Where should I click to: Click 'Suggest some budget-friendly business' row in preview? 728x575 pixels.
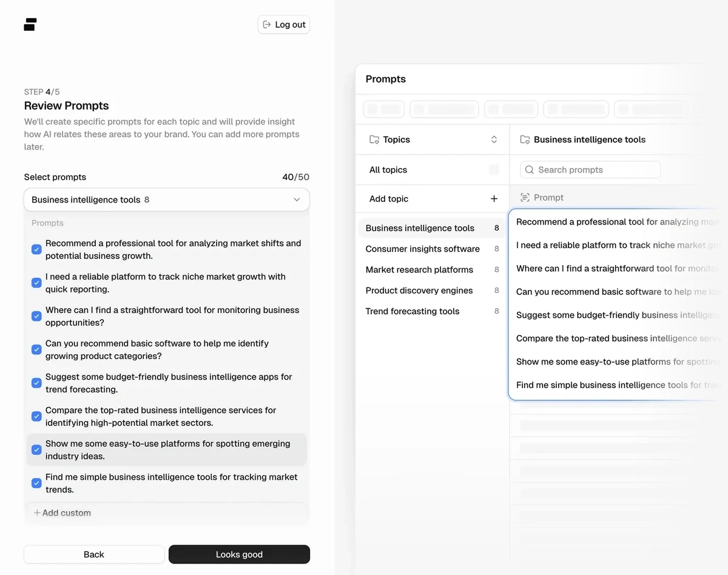[x=619, y=315]
